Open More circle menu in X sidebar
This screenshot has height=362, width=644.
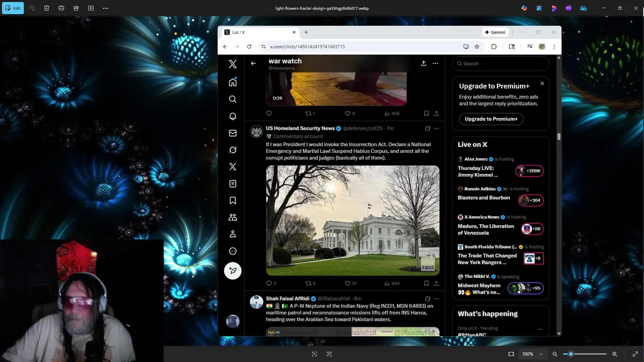click(x=232, y=251)
